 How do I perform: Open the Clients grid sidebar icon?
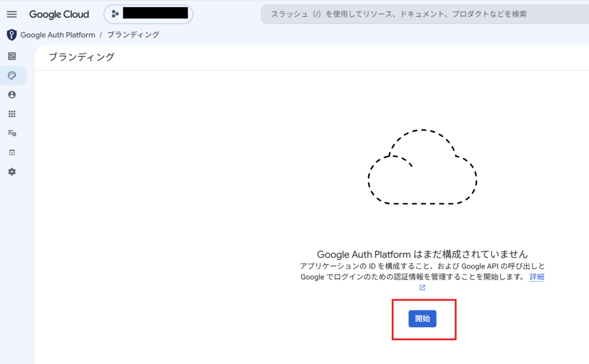[x=12, y=114]
